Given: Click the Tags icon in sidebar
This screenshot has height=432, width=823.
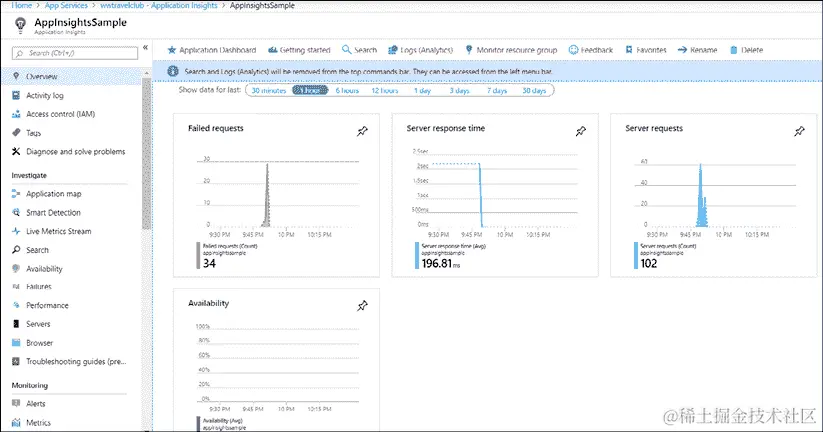Looking at the screenshot, I should tap(16, 133).
